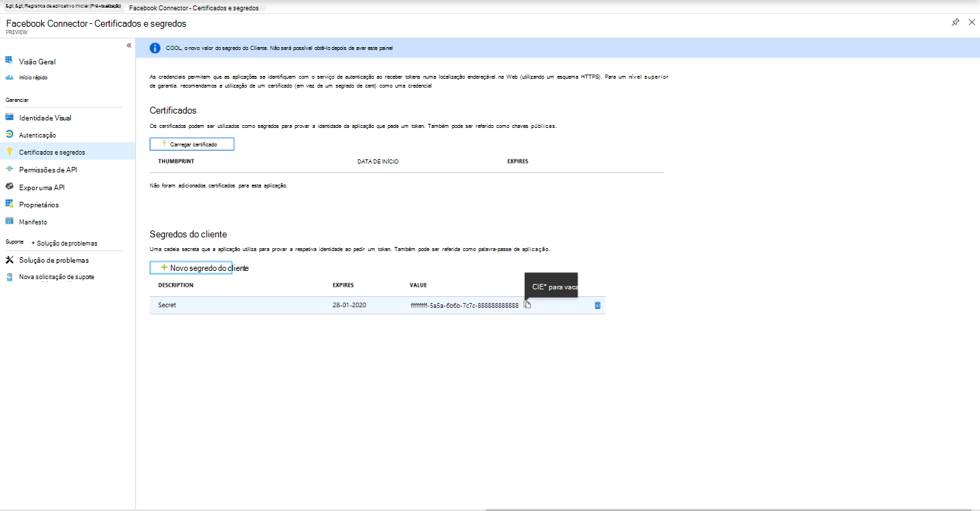This screenshot has width=980, height=511.
Task: Open Solução de problemas in sidebar
Action: pyautogui.click(x=54, y=260)
